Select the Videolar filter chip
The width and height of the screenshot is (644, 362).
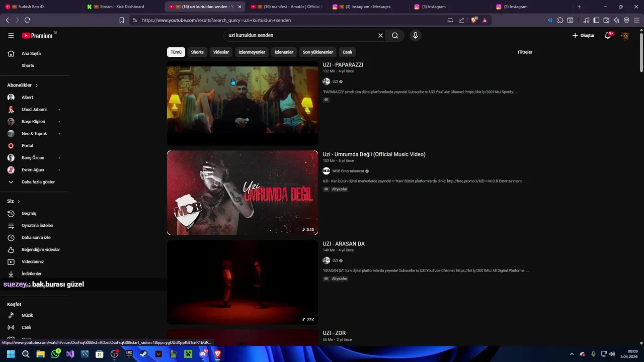[x=221, y=52]
